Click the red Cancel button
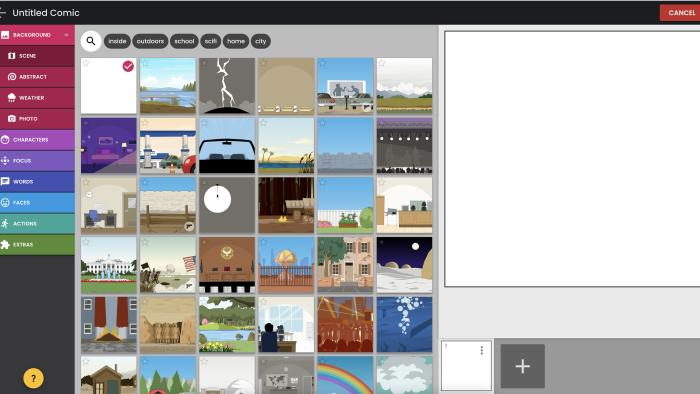This screenshot has width=700, height=394. tap(680, 12)
